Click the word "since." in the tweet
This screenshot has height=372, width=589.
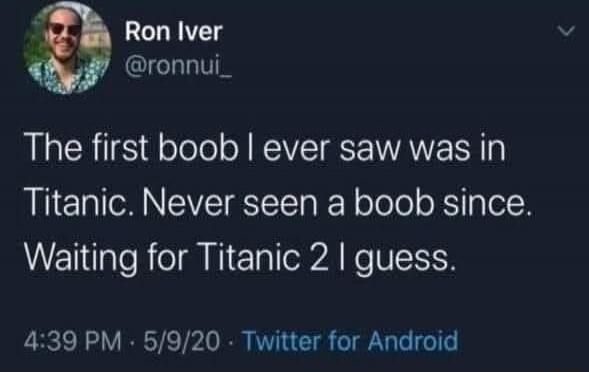click(487, 204)
